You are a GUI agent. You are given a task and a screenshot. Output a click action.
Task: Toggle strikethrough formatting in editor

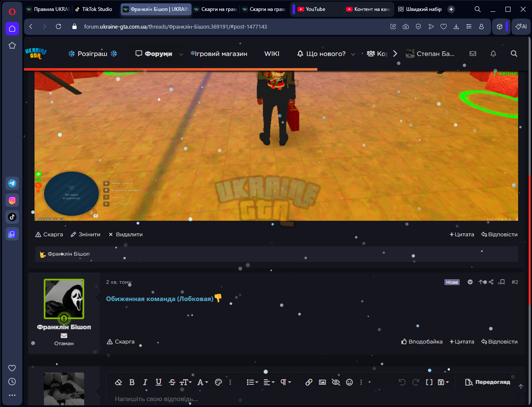pyautogui.click(x=172, y=382)
